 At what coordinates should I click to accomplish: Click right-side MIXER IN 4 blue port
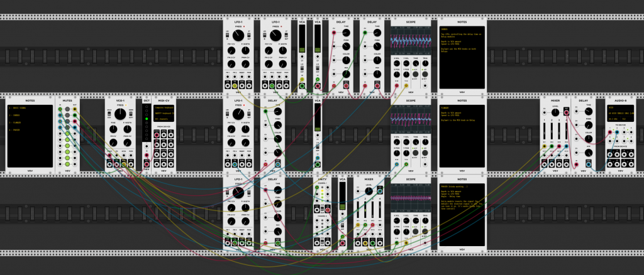[567, 146]
